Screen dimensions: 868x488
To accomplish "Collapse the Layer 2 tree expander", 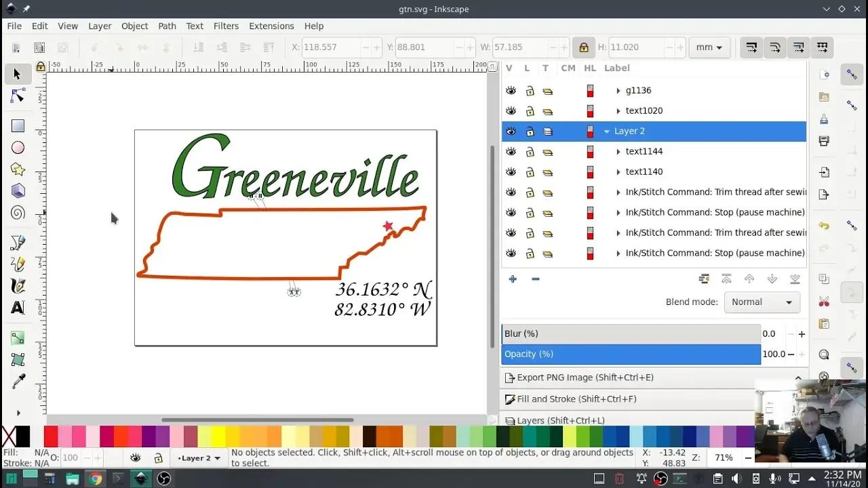I will click(606, 131).
